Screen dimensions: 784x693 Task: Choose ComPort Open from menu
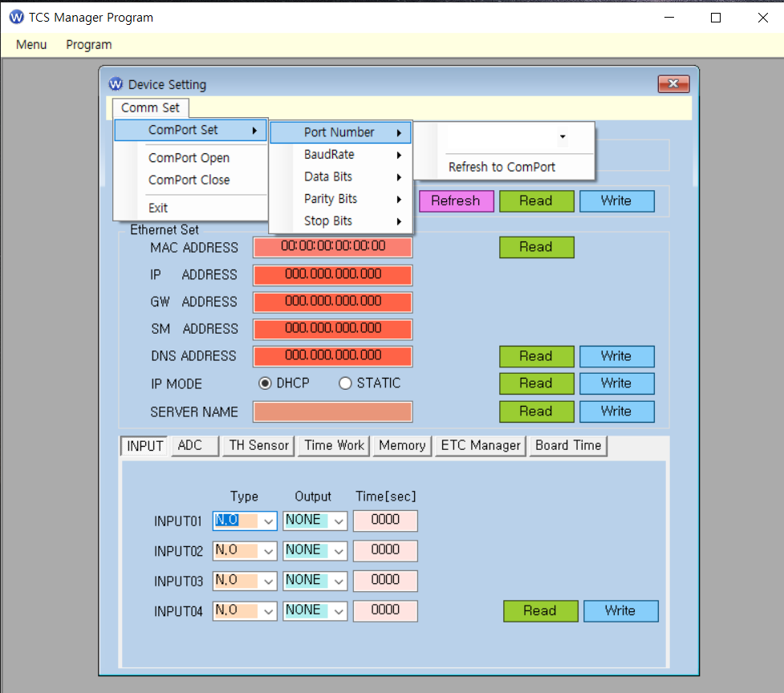[190, 158]
